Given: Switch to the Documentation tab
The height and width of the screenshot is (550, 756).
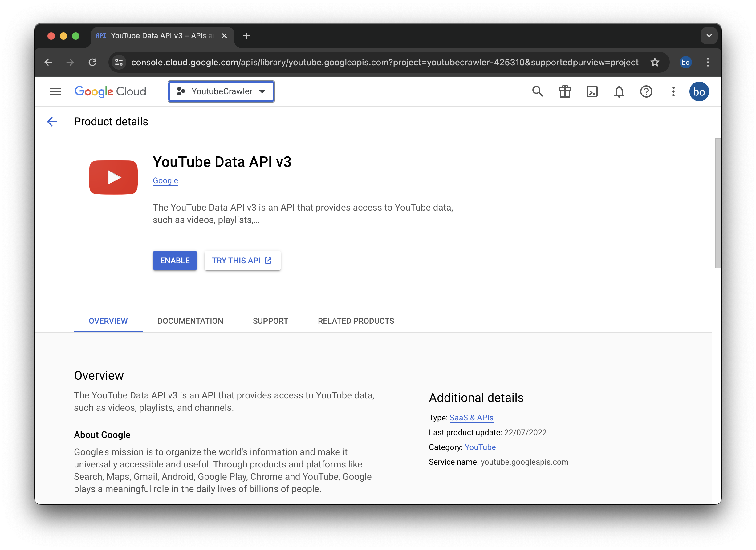Looking at the screenshot, I should click(190, 321).
